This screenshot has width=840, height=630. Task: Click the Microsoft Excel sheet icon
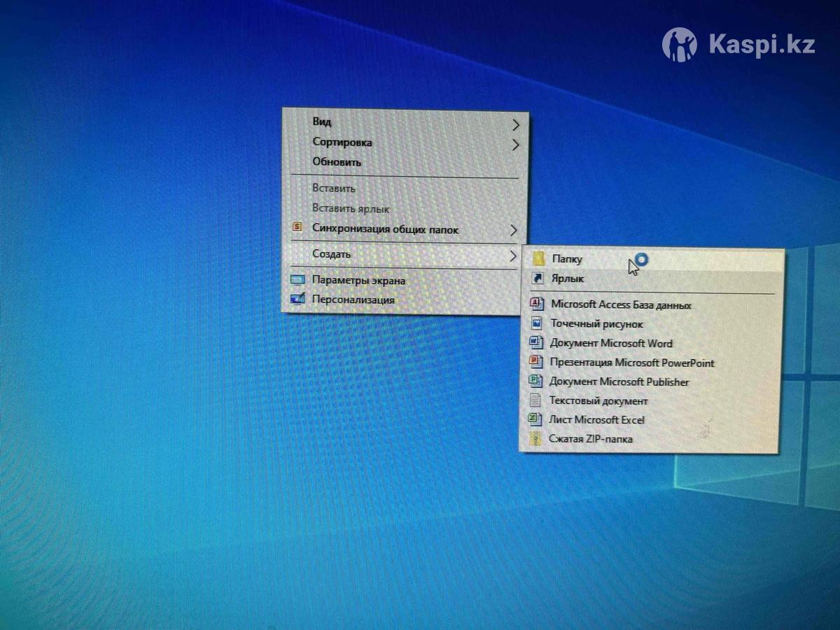[x=535, y=420]
